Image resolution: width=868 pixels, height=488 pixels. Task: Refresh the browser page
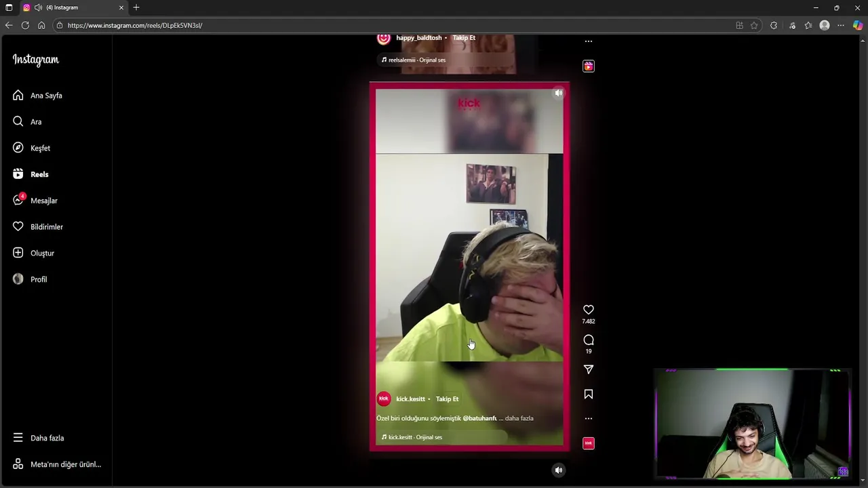pyautogui.click(x=25, y=25)
